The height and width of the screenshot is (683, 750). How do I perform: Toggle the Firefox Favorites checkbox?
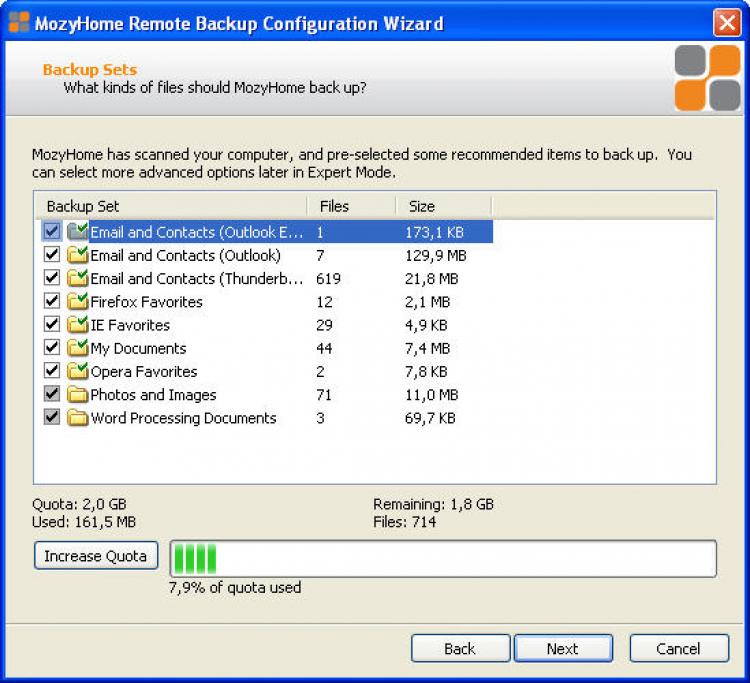52,302
